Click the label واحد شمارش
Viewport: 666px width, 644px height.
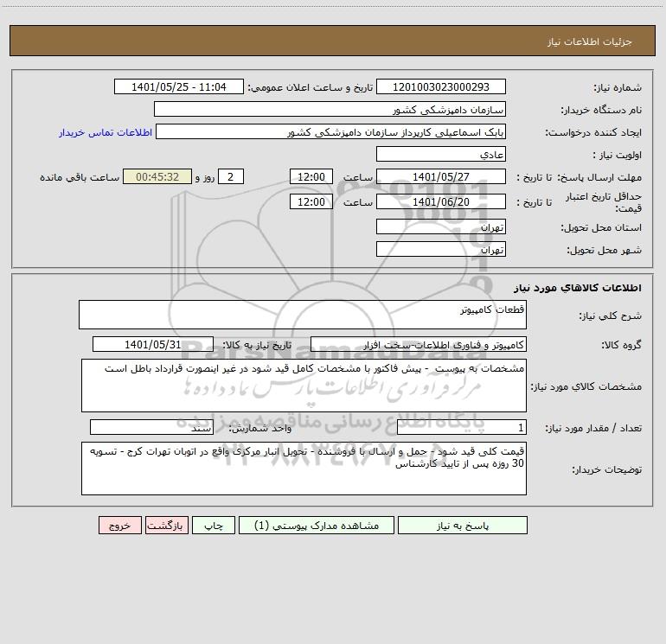click(x=260, y=429)
